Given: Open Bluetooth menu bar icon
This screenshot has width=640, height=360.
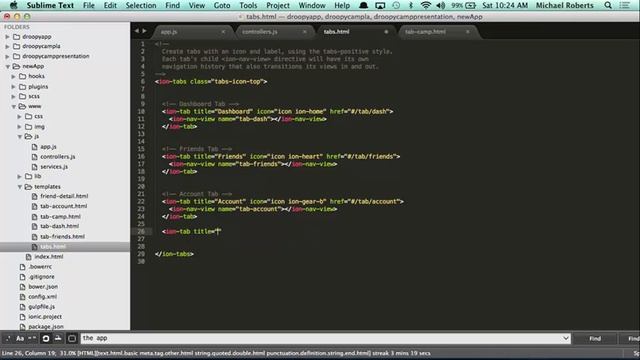Looking at the screenshot, I should click(411, 5).
